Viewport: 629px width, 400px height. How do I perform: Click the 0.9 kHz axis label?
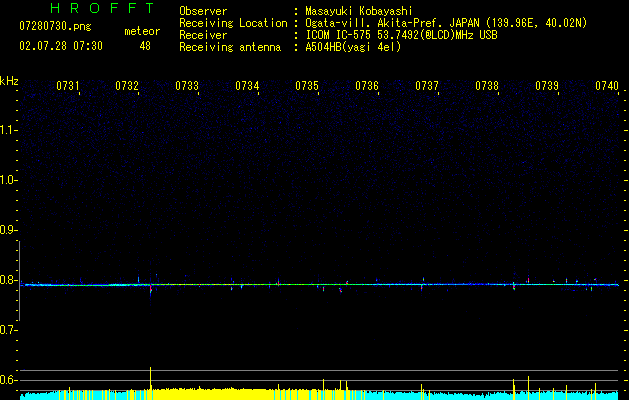click(7, 230)
